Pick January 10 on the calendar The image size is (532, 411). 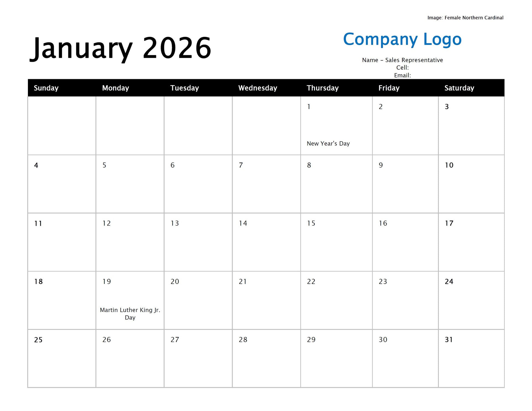point(471,184)
